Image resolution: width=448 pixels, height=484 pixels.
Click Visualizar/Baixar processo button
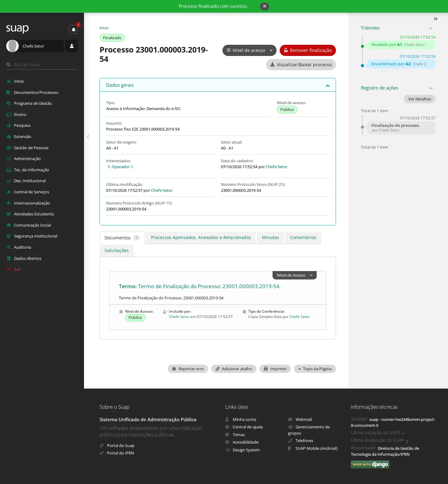(x=301, y=65)
